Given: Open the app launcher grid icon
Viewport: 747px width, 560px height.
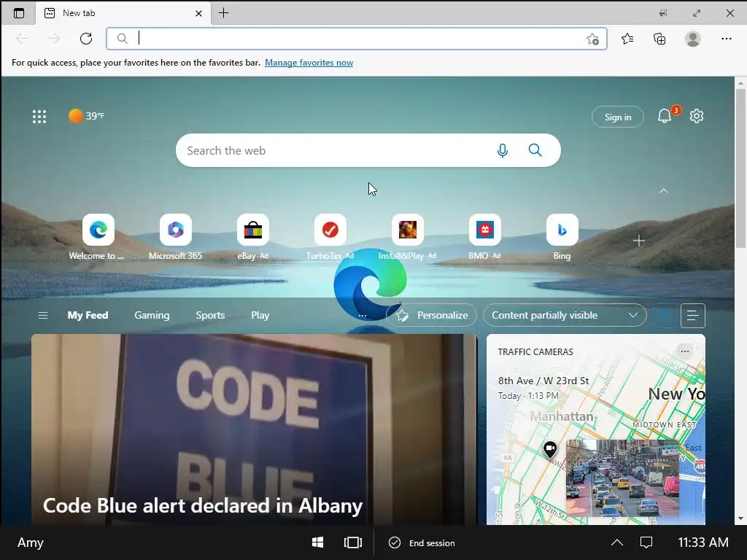Looking at the screenshot, I should pyautogui.click(x=39, y=116).
